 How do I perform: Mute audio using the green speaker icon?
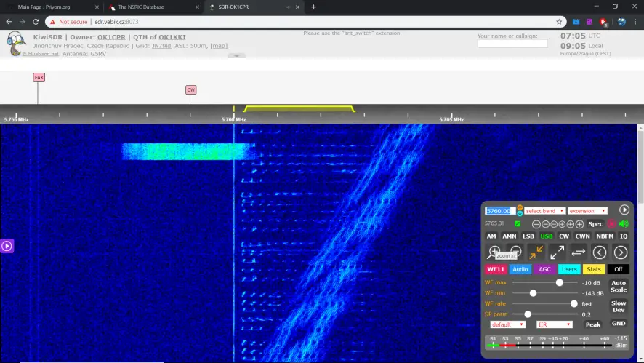click(x=624, y=224)
